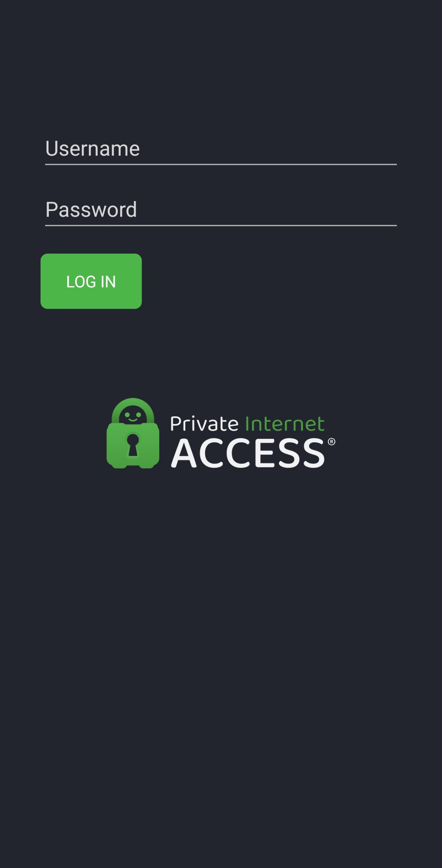442x868 pixels.
Task: Click the green Internet word in logo
Action: click(285, 424)
